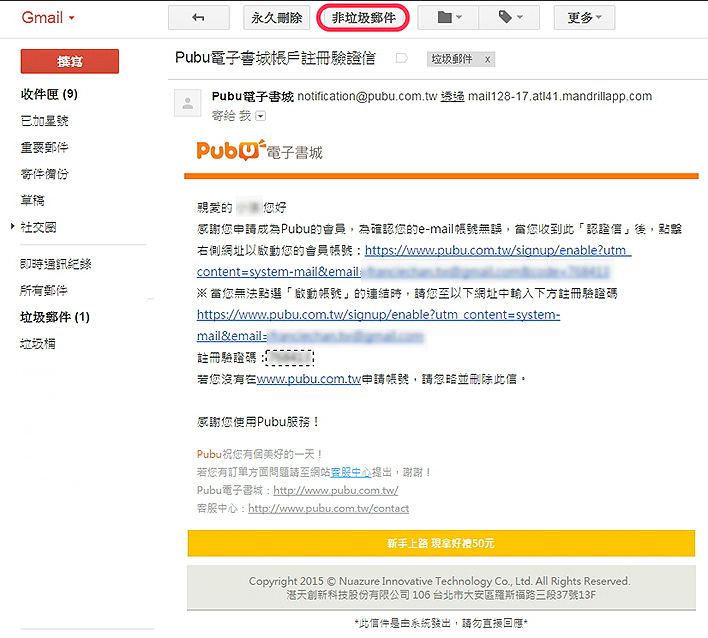708x638 pixels.
Task: Remove the 垃圾郵件 label with its x
Action: (x=487, y=60)
